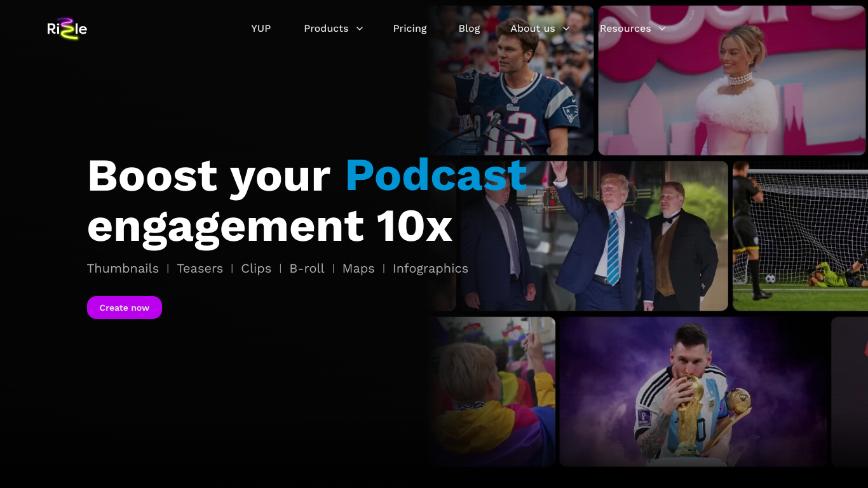Screen dimensions: 868x488
Task: Select the Maps text
Action: click(x=358, y=269)
